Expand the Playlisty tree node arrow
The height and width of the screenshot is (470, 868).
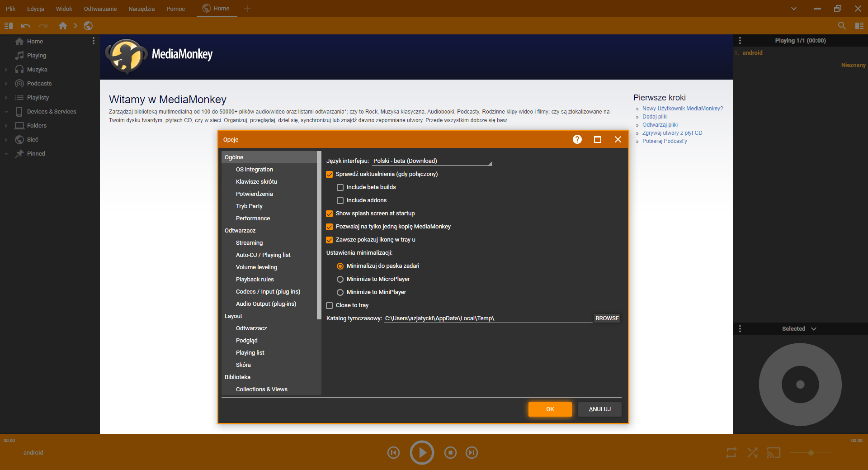click(6, 98)
